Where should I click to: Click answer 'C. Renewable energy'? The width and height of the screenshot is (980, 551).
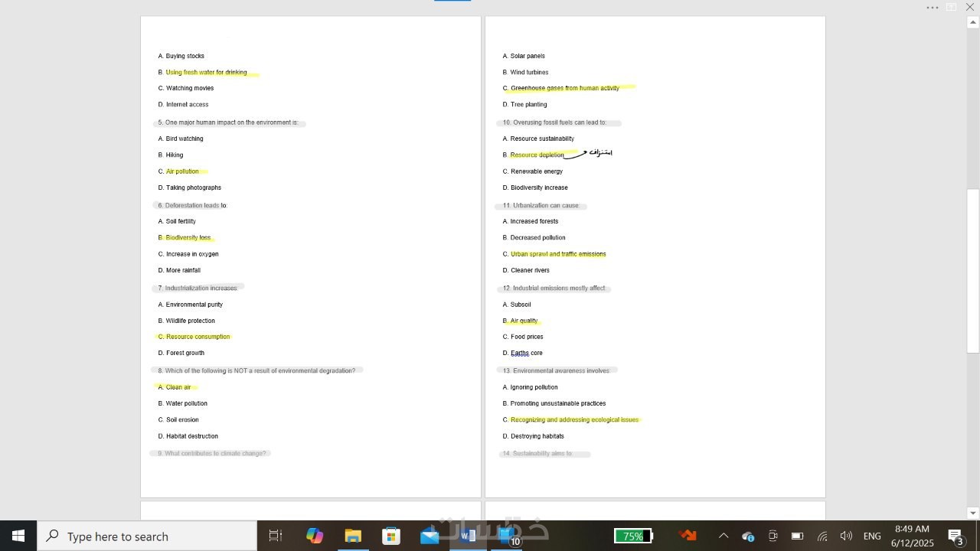(533, 171)
